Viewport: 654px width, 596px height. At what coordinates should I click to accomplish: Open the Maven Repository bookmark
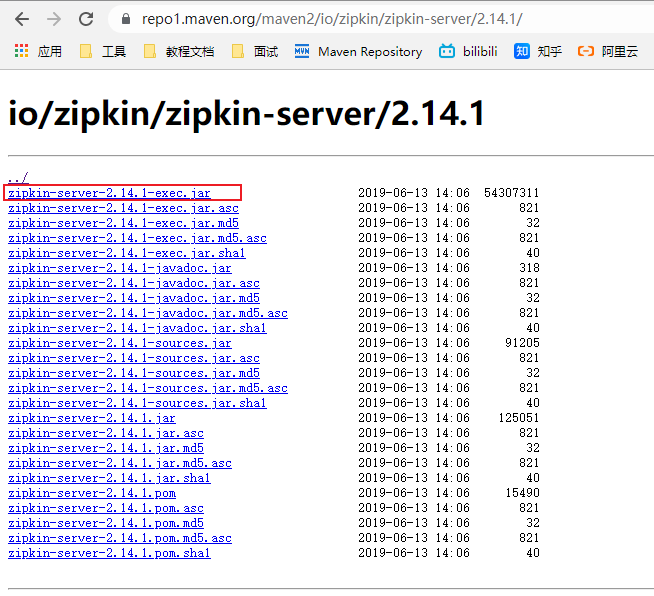pos(358,51)
